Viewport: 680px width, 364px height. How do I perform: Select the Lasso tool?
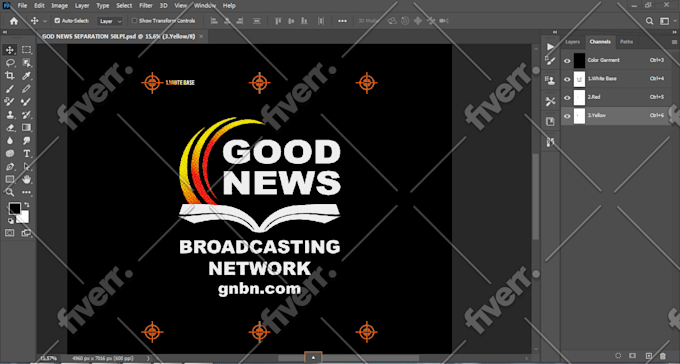coord(10,63)
